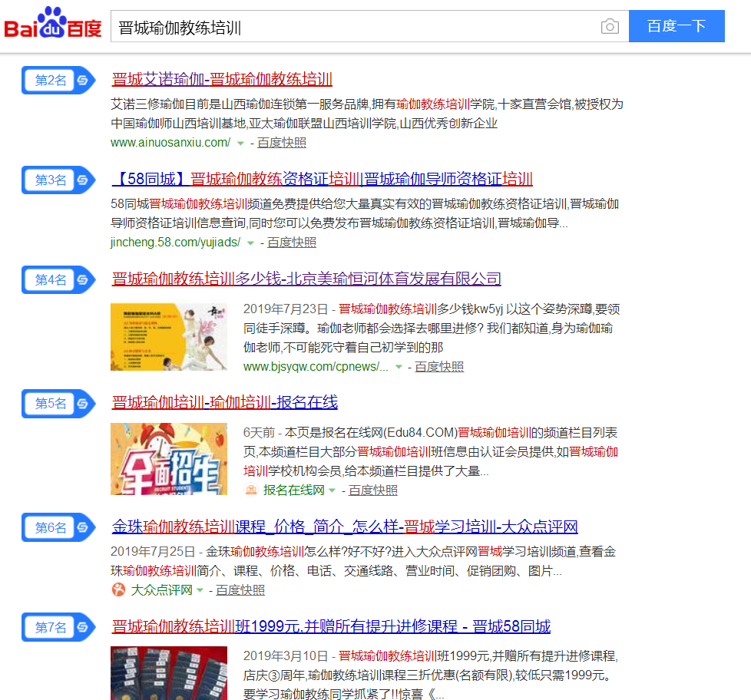Image resolution: width=751 pixels, height=700 pixels.
Task: Click the 第5名 rank badge
Action: [58, 403]
